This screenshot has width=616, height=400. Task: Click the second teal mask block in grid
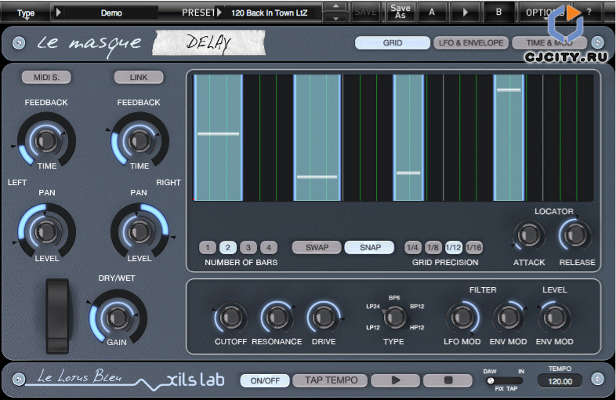pyautogui.click(x=317, y=138)
